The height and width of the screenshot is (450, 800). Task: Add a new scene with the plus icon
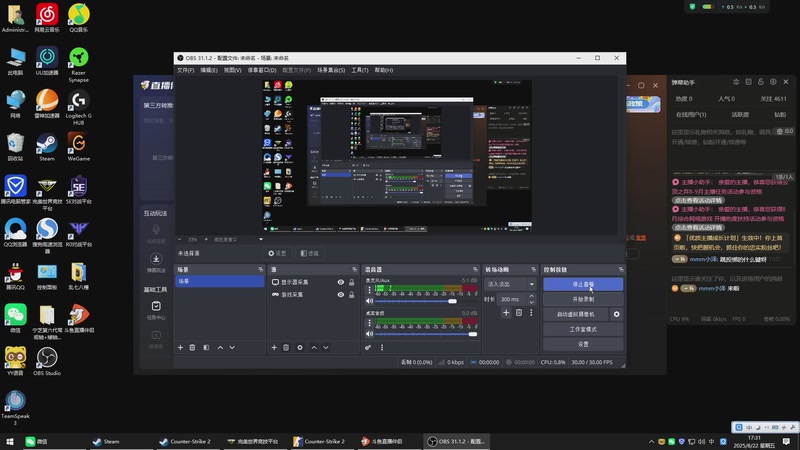[180, 347]
